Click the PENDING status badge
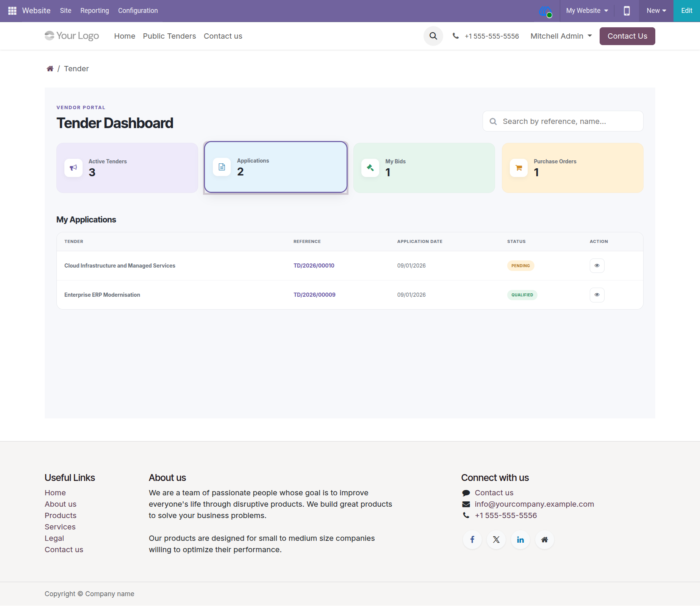This screenshot has height=606, width=700. pos(520,266)
